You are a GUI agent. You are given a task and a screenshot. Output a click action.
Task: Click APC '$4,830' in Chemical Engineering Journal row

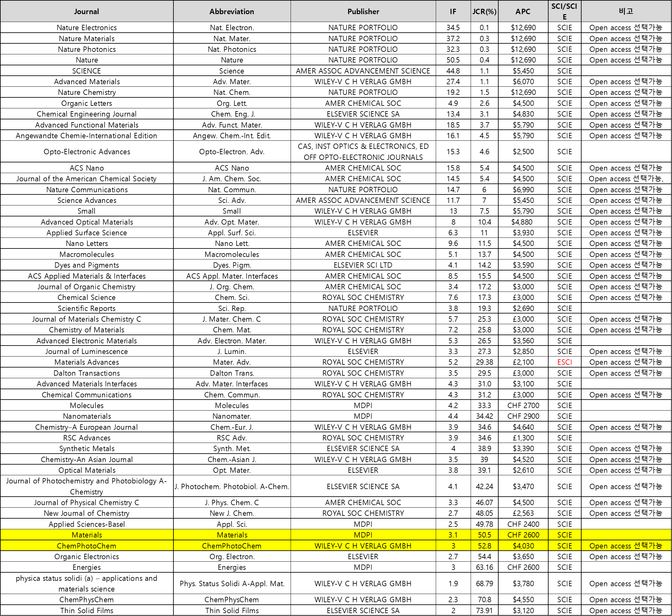(x=523, y=114)
